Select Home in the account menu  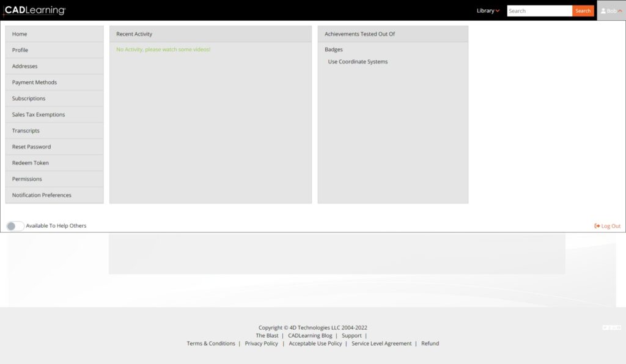(x=20, y=34)
